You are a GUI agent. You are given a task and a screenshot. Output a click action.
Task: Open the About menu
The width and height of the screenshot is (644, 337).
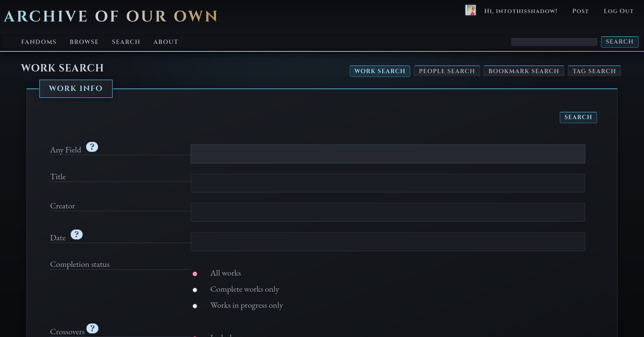[x=166, y=42]
